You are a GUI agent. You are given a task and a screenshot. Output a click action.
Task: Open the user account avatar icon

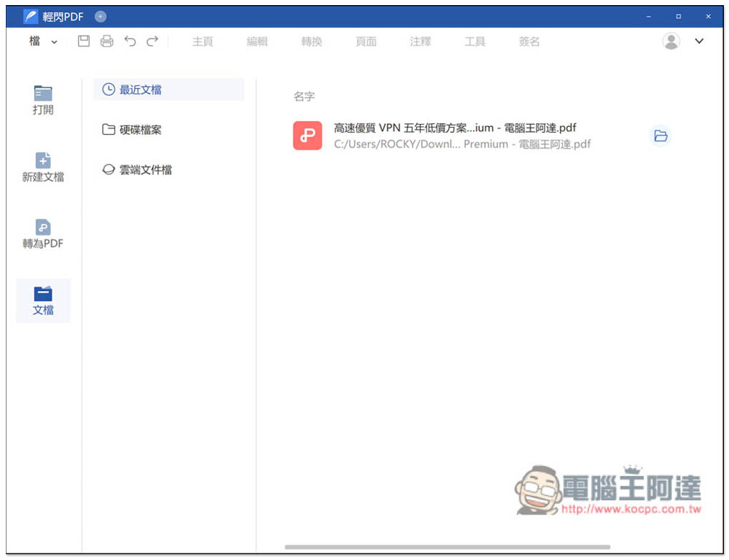pyautogui.click(x=671, y=42)
